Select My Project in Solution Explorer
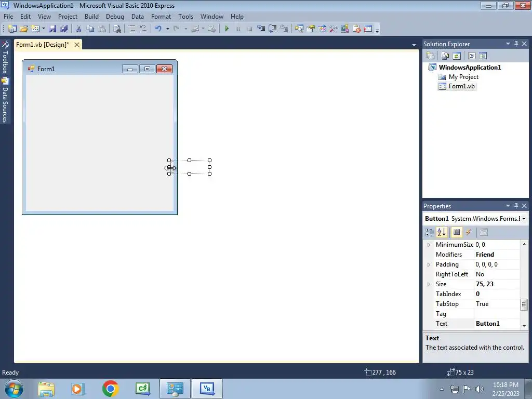This screenshot has width=532, height=399. tap(463, 77)
